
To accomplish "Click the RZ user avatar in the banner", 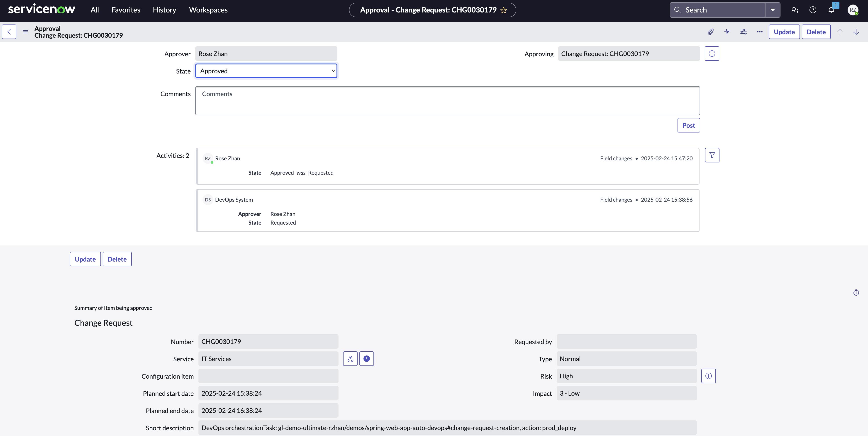I will pyautogui.click(x=853, y=10).
